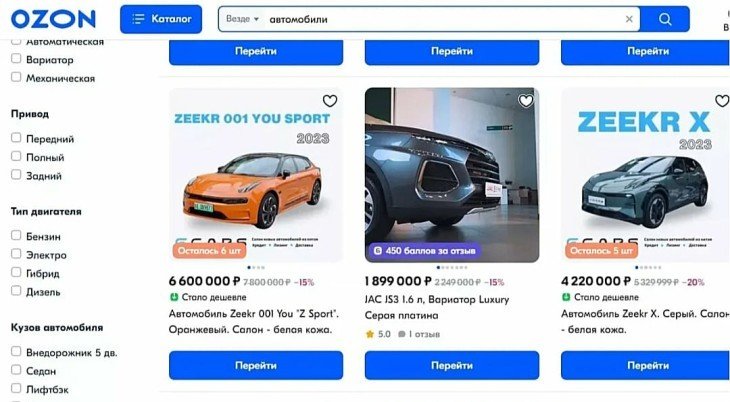730x402 pixels.
Task: Click the '450 баллов за отзыв' badge
Action: (x=424, y=251)
